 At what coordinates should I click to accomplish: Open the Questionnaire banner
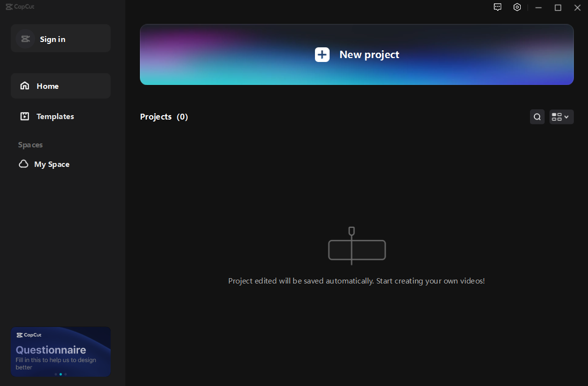click(x=60, y=351)
